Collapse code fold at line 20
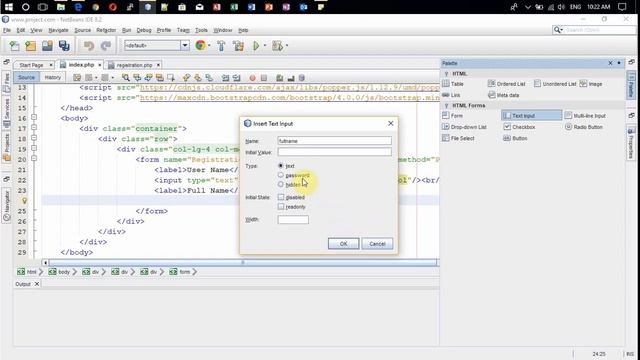 tap(34, 158)
